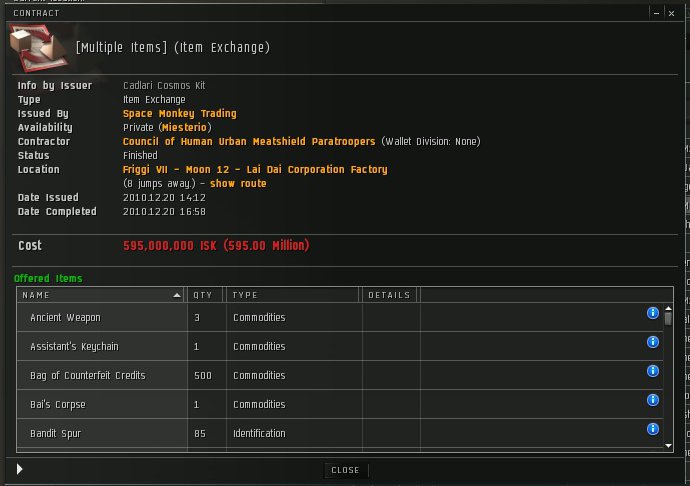690x486 pixels.
Task: Select the Ancient Weapon row
Action: click(x=340, y=317)
